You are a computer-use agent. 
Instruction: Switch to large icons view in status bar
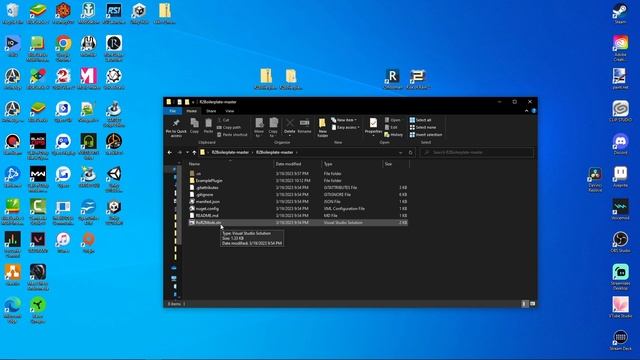(532, 304)
